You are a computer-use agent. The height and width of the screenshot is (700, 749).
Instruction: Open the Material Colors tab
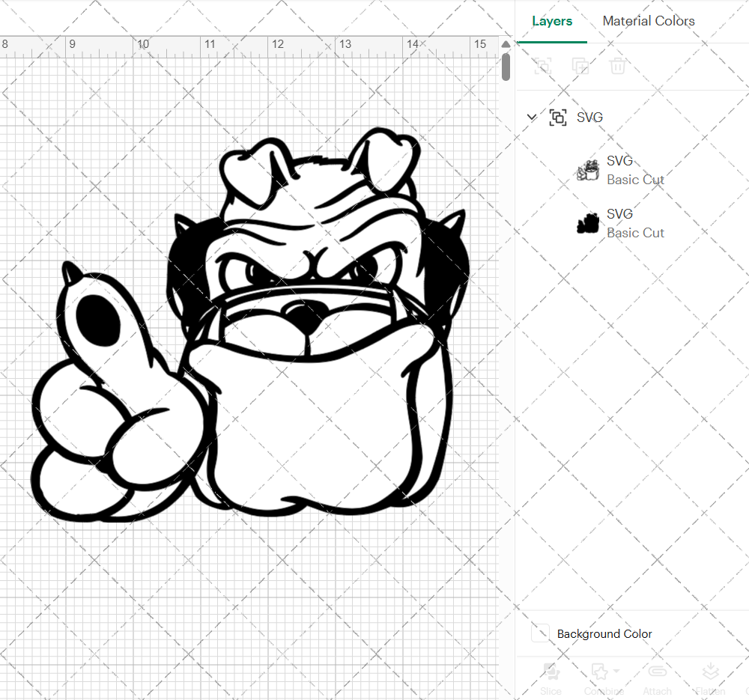pos(648,21)
